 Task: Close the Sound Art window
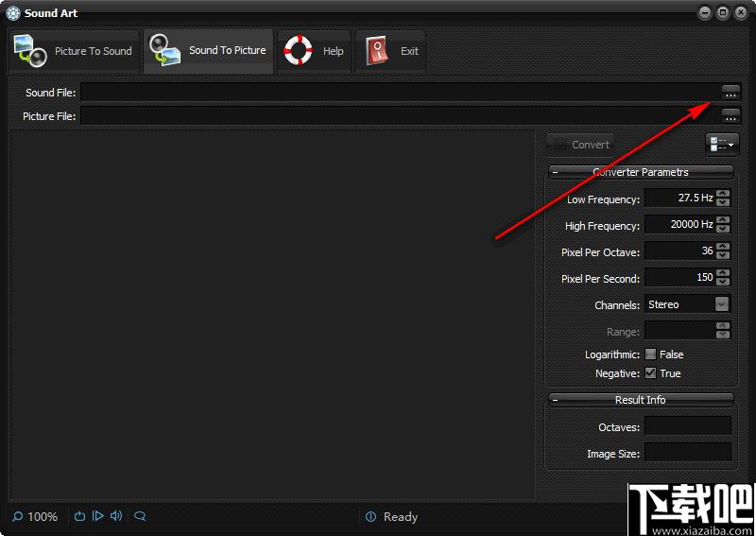[741, 12]
